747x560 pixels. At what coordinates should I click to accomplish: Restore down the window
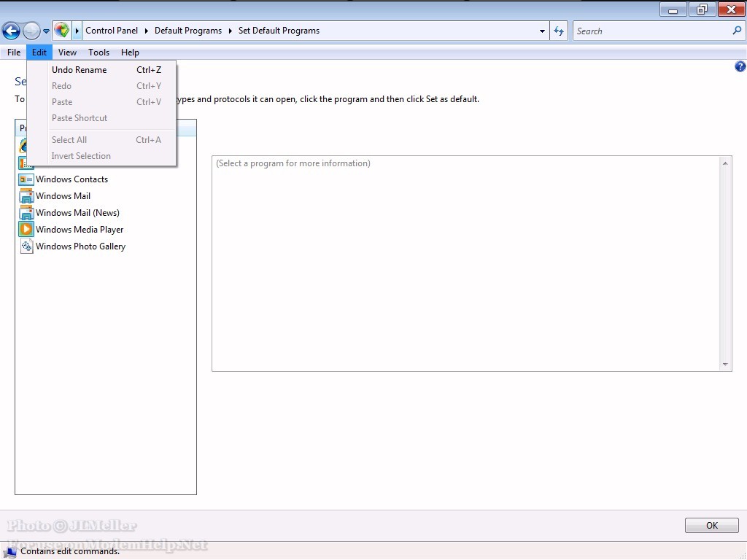pos(701,9)
